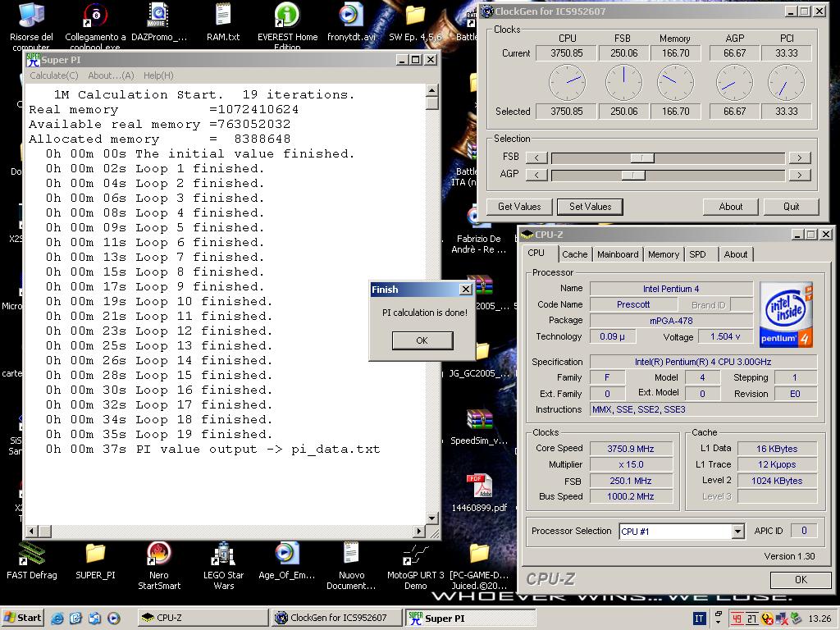This screenshot has width=840, height=630.
Task: Open the fronytdt.avi video icon
Action: 351,16
